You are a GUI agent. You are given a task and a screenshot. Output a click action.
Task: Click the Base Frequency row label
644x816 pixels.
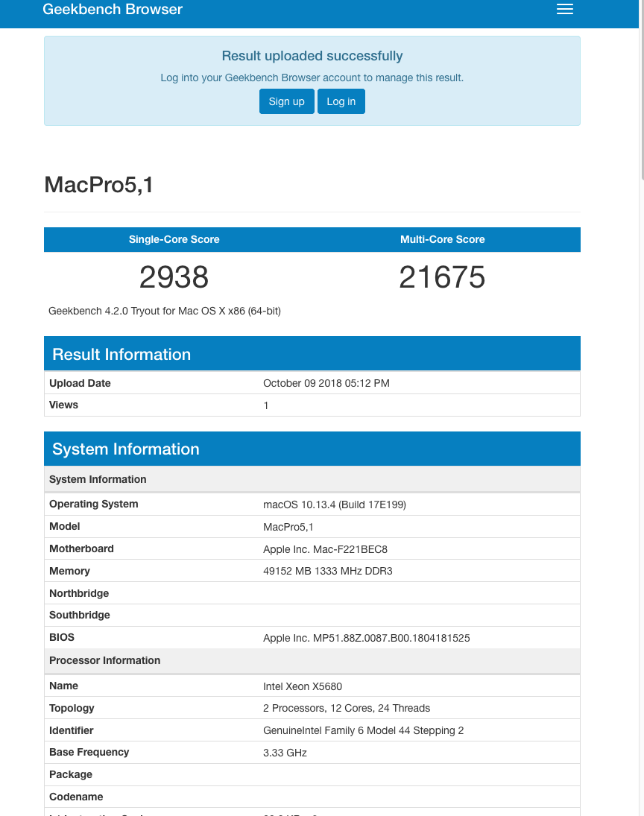click(x=89, y=752)
